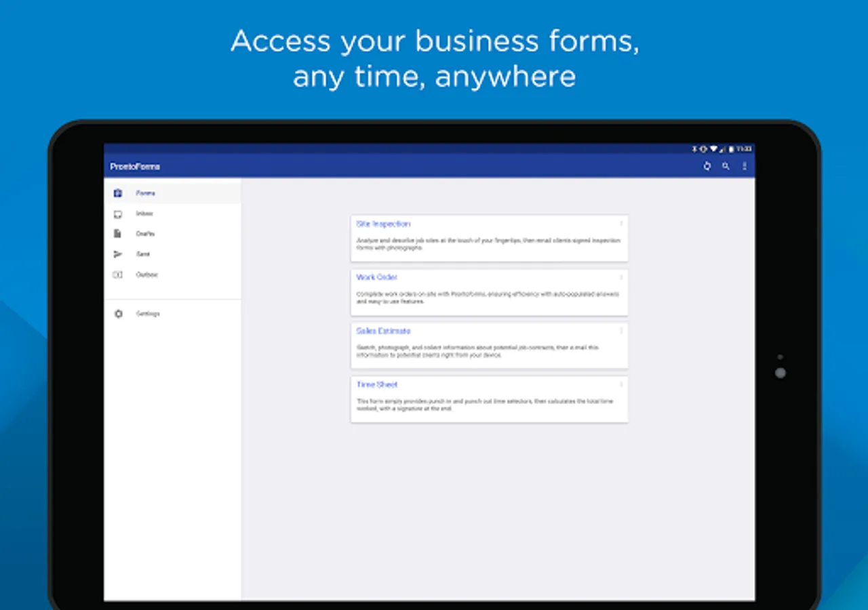The height and width of the screenshot is (610, 868).
Task: Click the ProntoForms app title
Action: [x=135, y=167]
